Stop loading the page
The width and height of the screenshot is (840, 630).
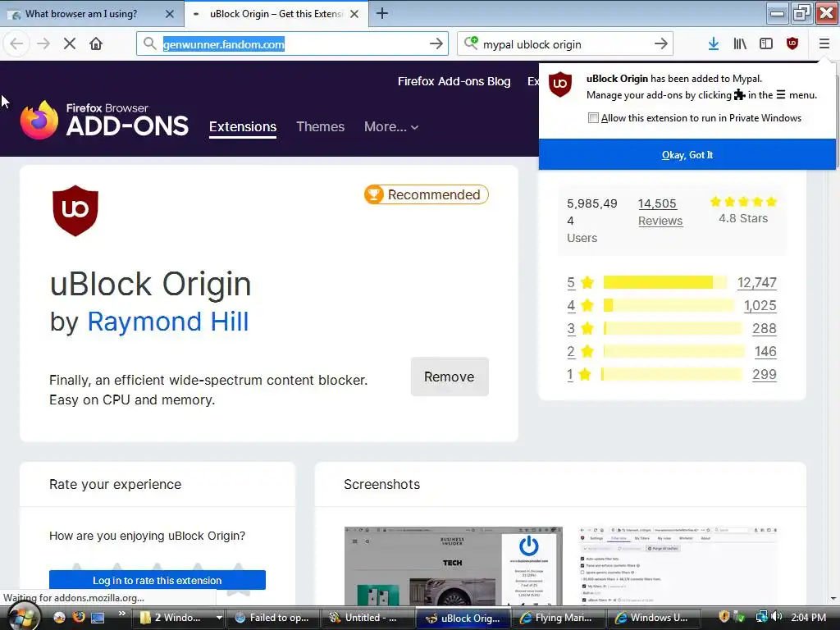(x=70, y=44)
